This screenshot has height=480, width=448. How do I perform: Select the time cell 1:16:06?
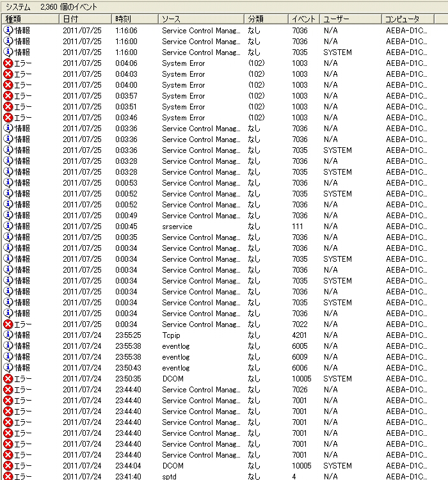[x=126, y=30]
